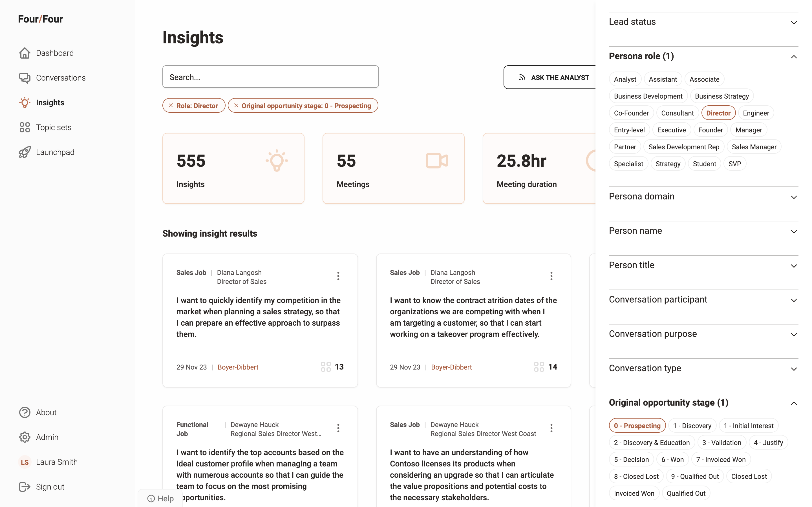The height and width of the screenshot is (507, 812).
Task: Collapse the Original opportunity stage section
Action: click(794, 403)
